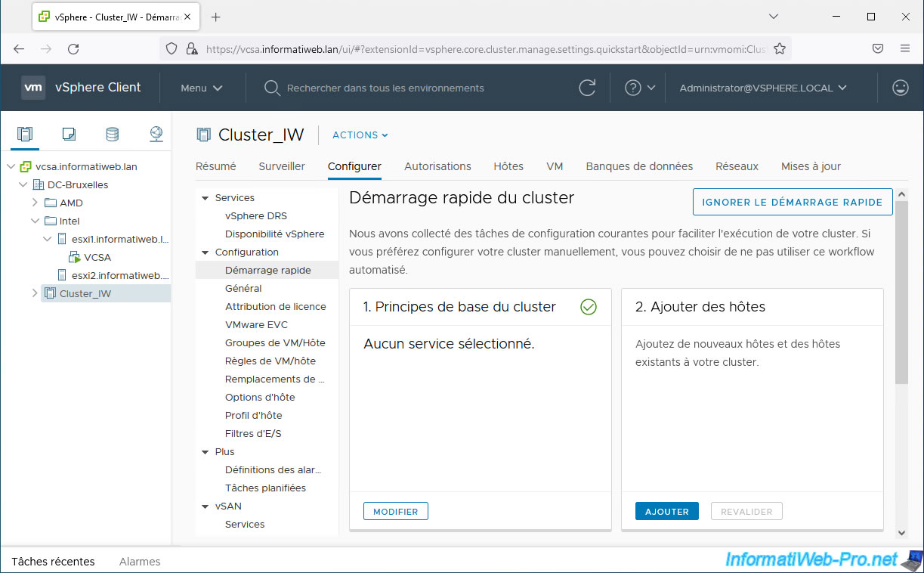
Task: Bookmark page with the star icon
Action: coord(780,48)
